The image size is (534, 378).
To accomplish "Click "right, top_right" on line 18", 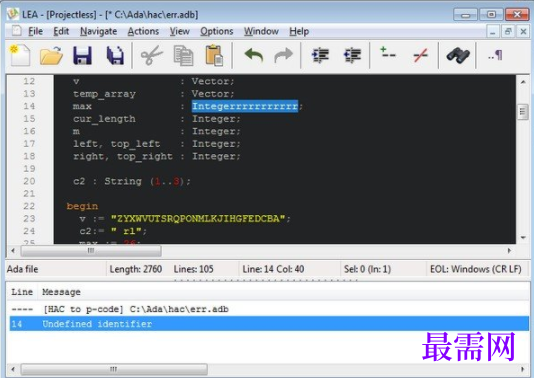I will (123, 156).
